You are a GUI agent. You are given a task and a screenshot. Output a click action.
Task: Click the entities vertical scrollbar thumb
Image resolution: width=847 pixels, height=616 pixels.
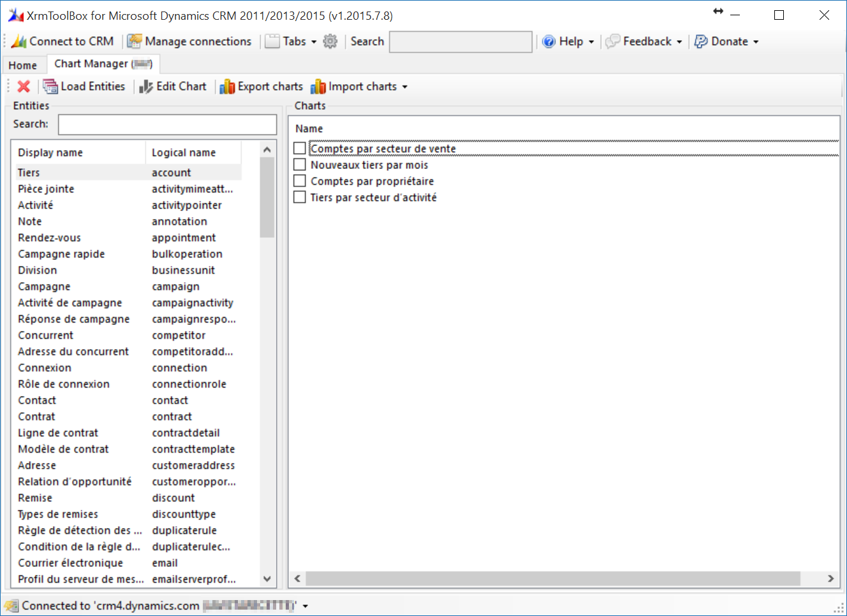267,198
